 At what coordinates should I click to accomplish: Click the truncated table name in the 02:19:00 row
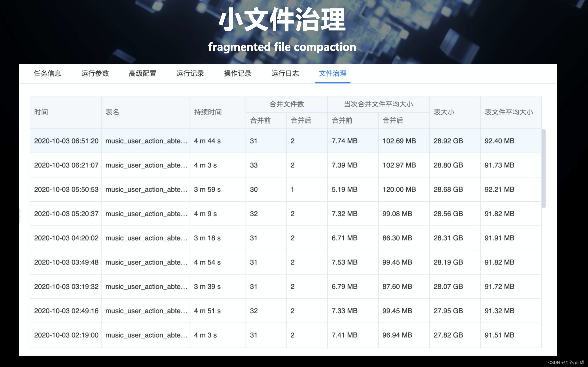coord(146,335)
